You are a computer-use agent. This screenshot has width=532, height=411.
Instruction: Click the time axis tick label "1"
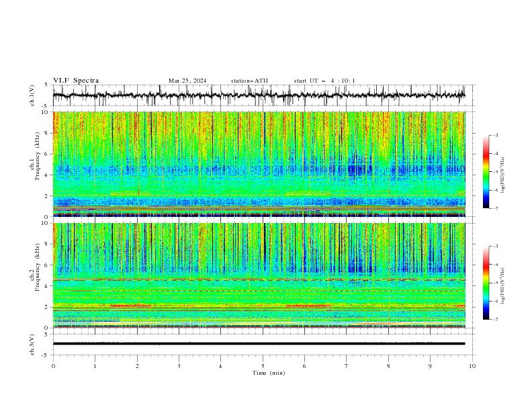pyautogui.click(x=95, y=366)
